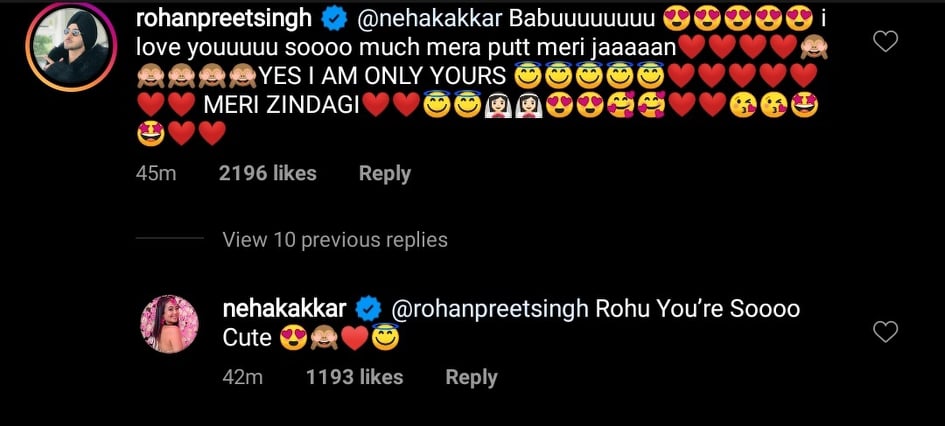Reply to rohanpreetsingh's comment
945x426 pixels.
tap(384, 173)
